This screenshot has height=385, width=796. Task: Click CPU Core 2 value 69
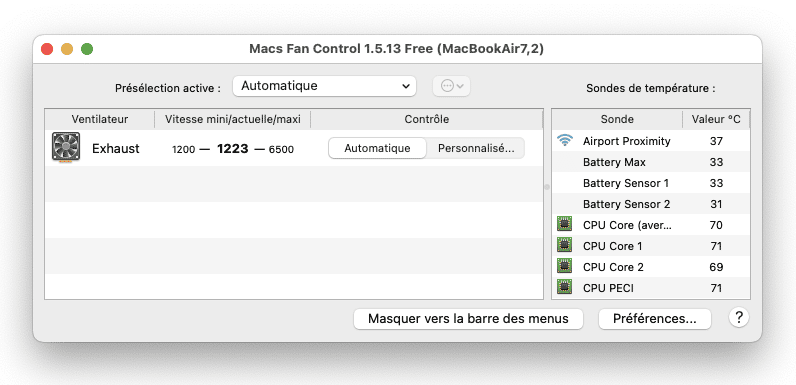click(x=716, y=267)
